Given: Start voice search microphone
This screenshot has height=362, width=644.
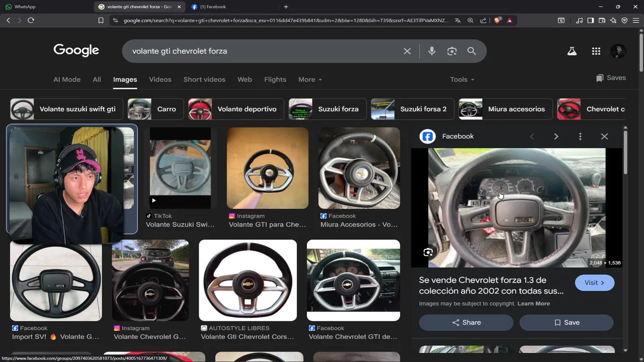Looking at the screenshot, I should click(x=432, y=51).
